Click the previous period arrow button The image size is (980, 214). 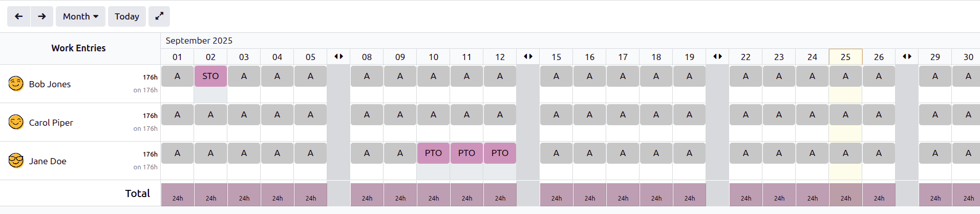click(x=19, y=16)
